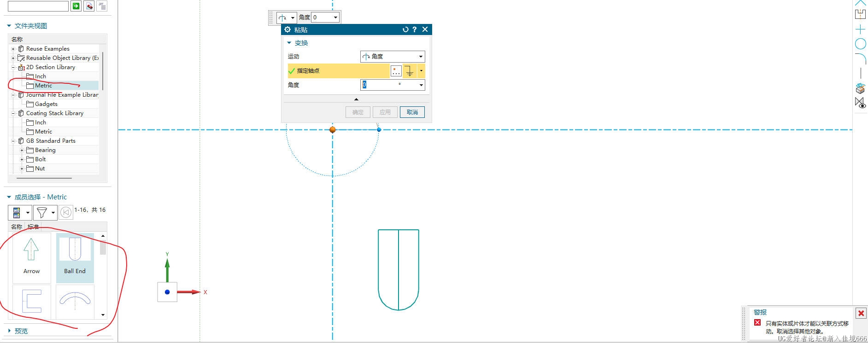
Task: Select the Arrow section thumbnail
Action: coord(31,257)
